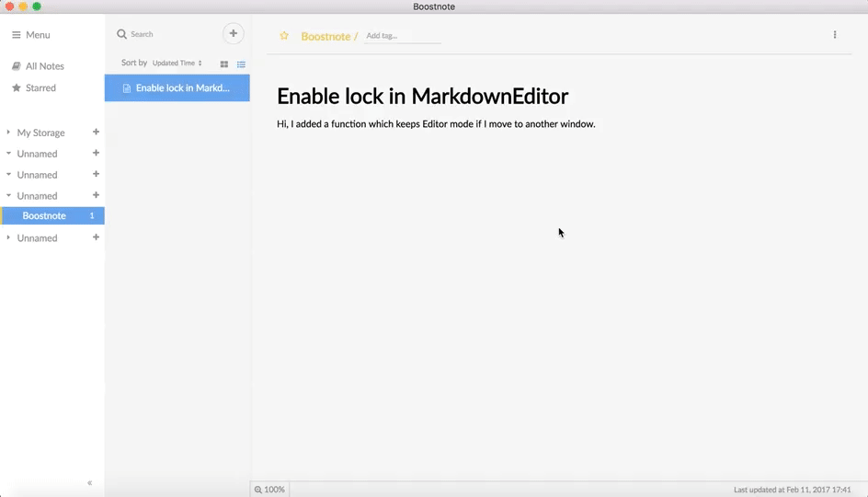Show Starred notes in sidebar
The height and width of the screenshot is (497, 868).
point(34,87)
